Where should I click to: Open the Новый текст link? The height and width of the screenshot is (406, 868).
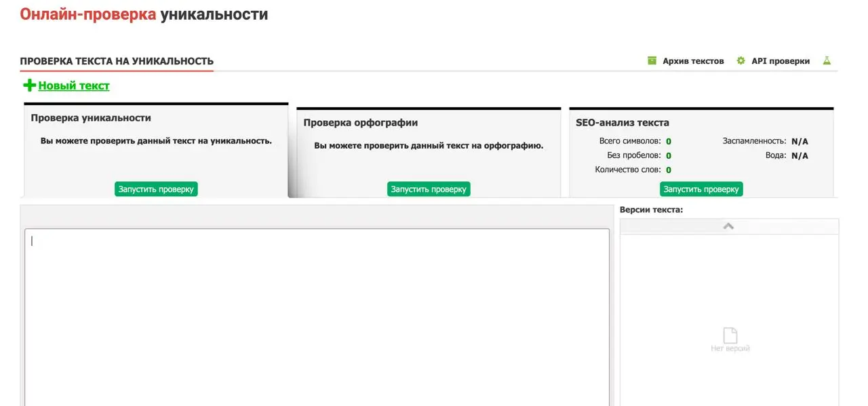point(74,86)
